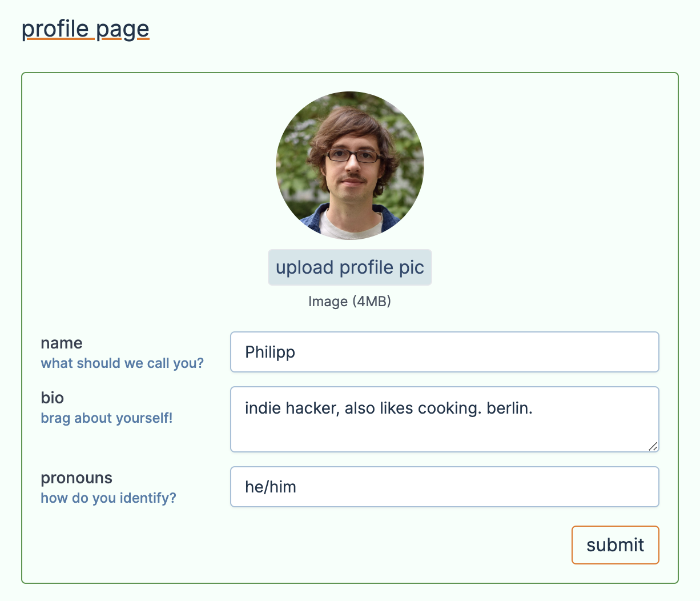Click the 'bio' field label
The image size is (700, 601).
[x=53, y=398]
